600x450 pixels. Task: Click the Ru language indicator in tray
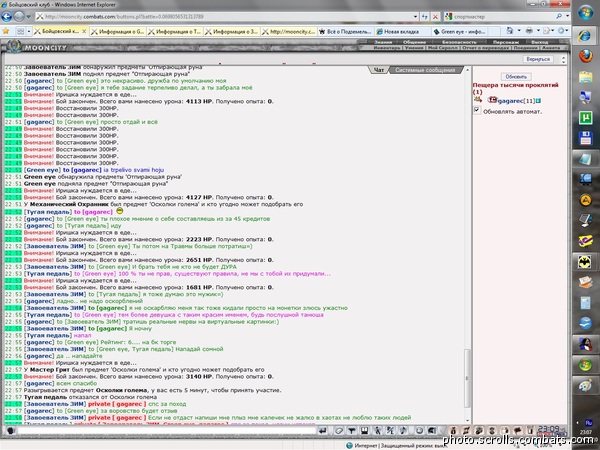(589, 422)
